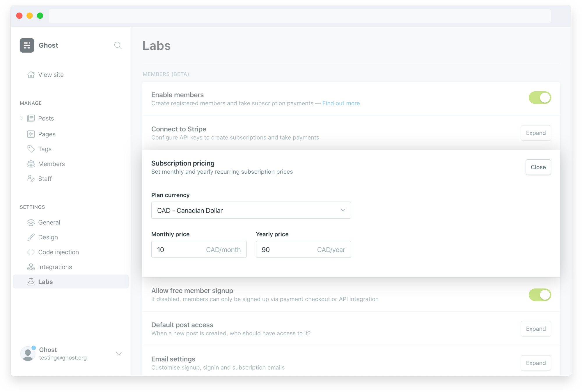582x392 pixels.
Task: Click the View site home icon
Action: pos(31,75)
